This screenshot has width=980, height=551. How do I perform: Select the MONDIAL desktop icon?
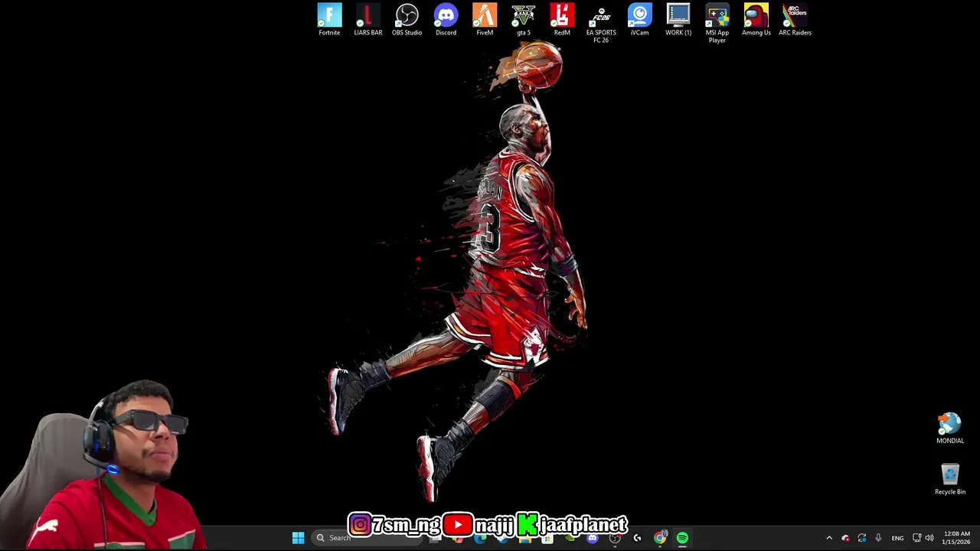[950, 429]
